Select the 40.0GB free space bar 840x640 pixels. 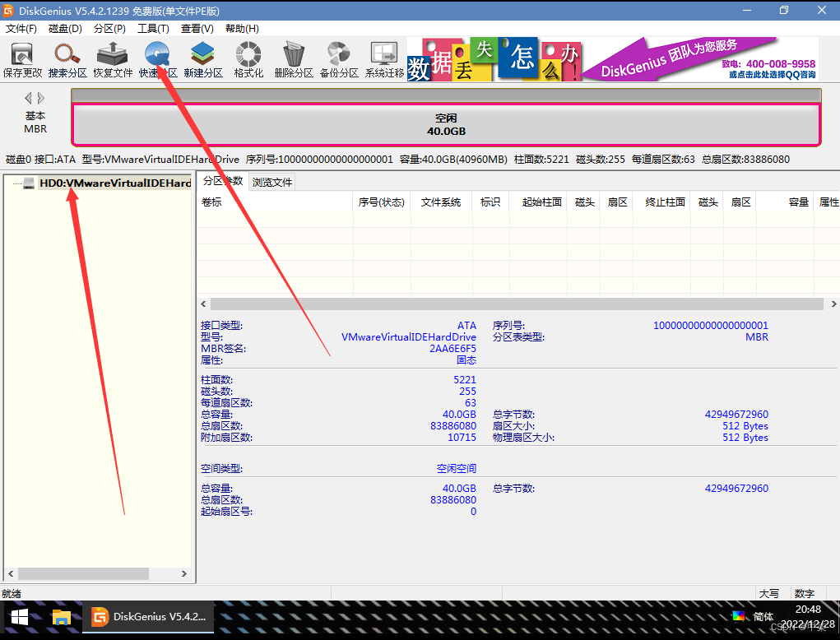pyautogui.click(x=446, y=125)
